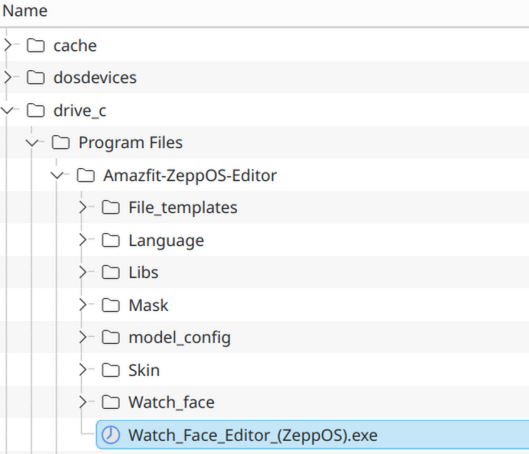Click the Amazfit-ZeppOS-Editor folder icon
The height and width of the screenshot is (454, 529).
click(86, 175)
